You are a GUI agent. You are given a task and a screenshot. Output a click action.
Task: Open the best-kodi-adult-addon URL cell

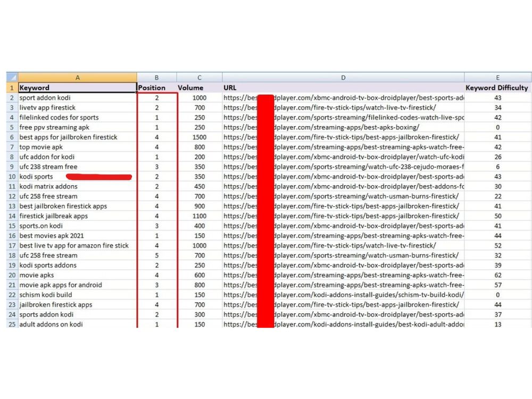click(343, 324)
